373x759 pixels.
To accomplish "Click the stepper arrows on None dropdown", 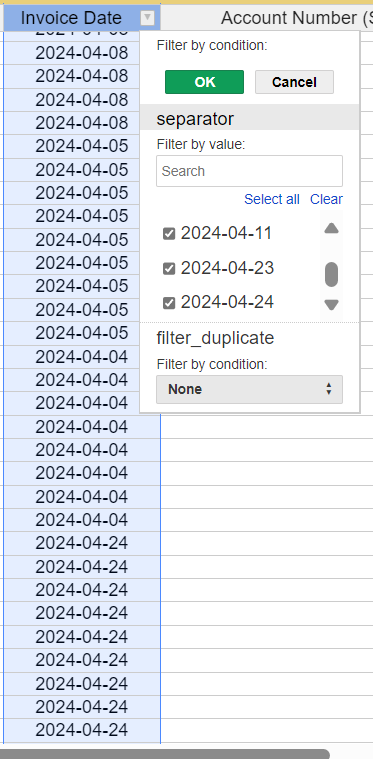I will click(x=329, y=389).
